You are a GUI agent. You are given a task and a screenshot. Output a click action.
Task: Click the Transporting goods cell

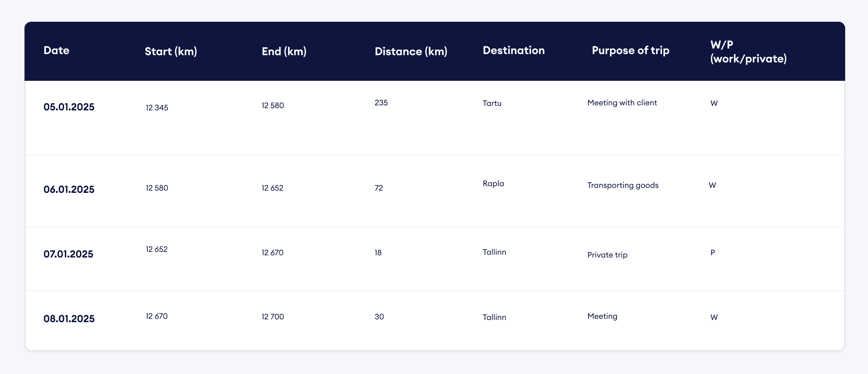click(622, 185)
